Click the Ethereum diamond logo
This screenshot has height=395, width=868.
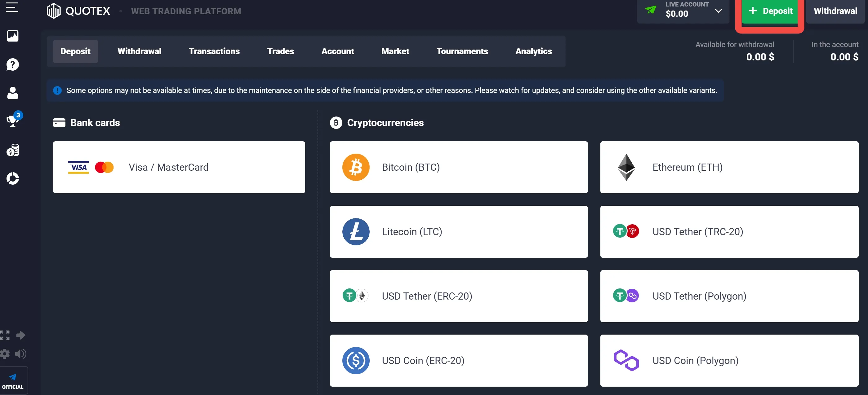pyautogui.click(x=626, y=167)
